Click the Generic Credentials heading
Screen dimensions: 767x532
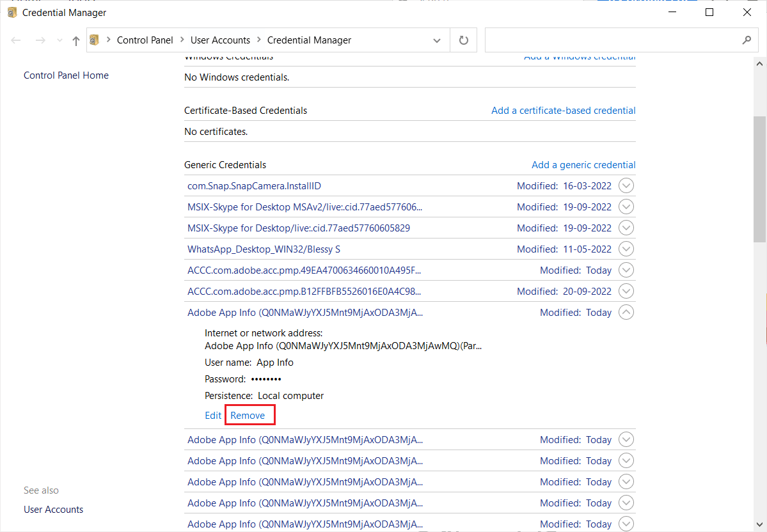point(225,165)
